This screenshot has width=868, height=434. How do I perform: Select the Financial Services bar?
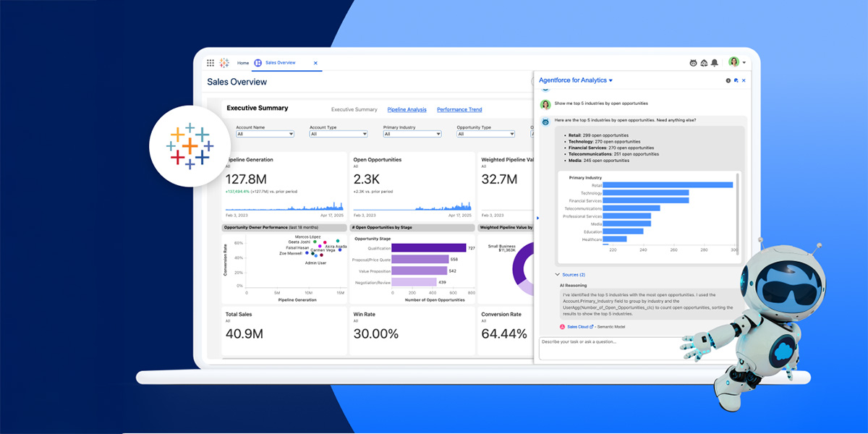point(646,200)
